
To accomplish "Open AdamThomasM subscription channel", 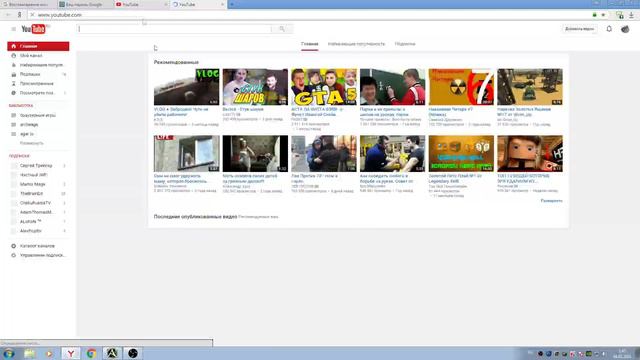I will tap(38, 212).
